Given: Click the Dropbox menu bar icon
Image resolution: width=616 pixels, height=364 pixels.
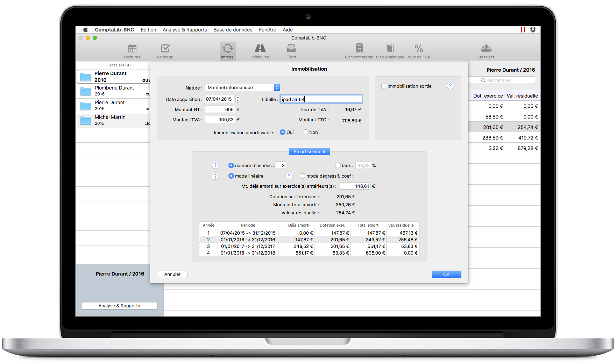Looking at the screenshot, I should (533, 30).
